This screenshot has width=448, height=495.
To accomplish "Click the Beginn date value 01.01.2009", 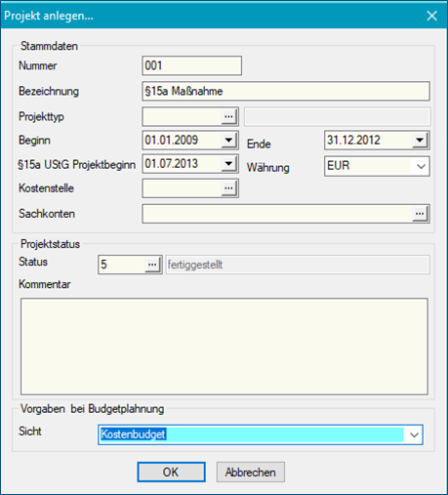I will pos(172,141).
